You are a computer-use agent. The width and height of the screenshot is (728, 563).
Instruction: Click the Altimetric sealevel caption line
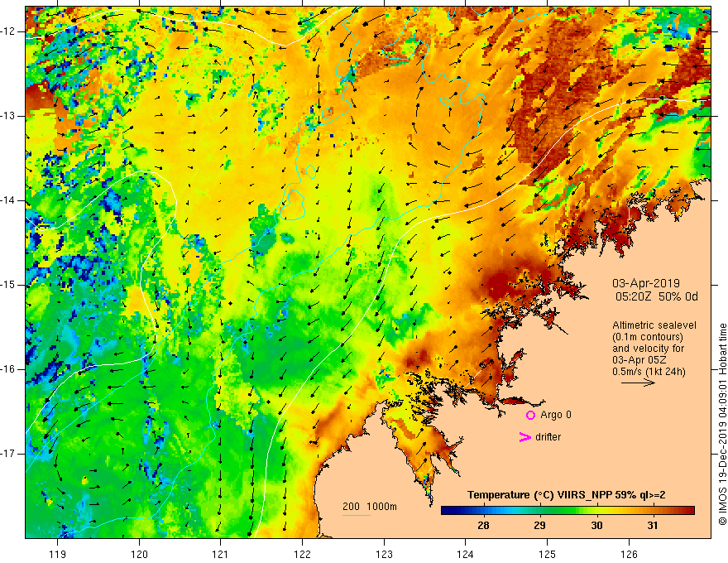(654, 325)
